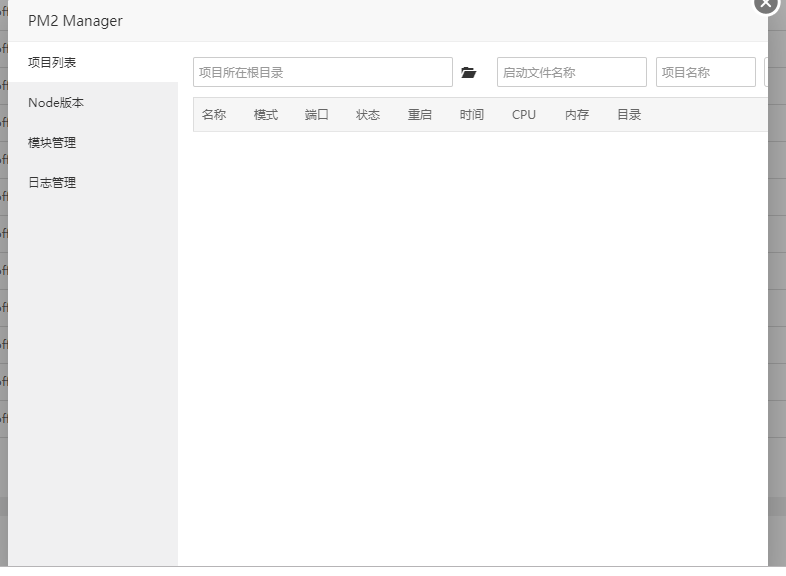Click the 模式 column header
Screen dimensions: 786x576
pos(266,115)
